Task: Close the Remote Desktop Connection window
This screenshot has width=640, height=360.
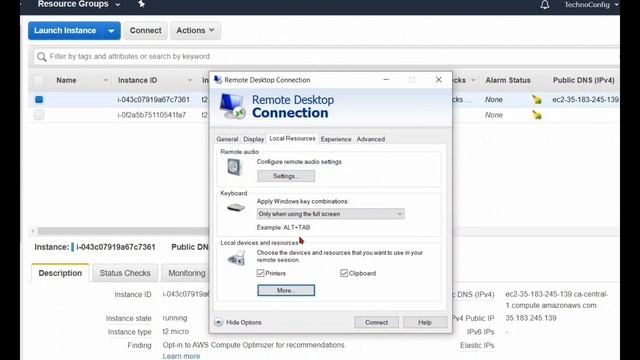Action: (438, 80)
